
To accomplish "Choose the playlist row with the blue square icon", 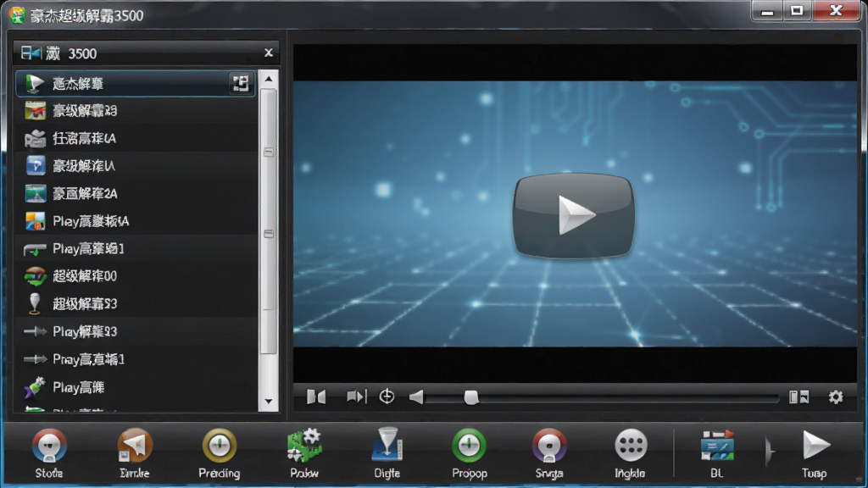I will tap(137, 166).
